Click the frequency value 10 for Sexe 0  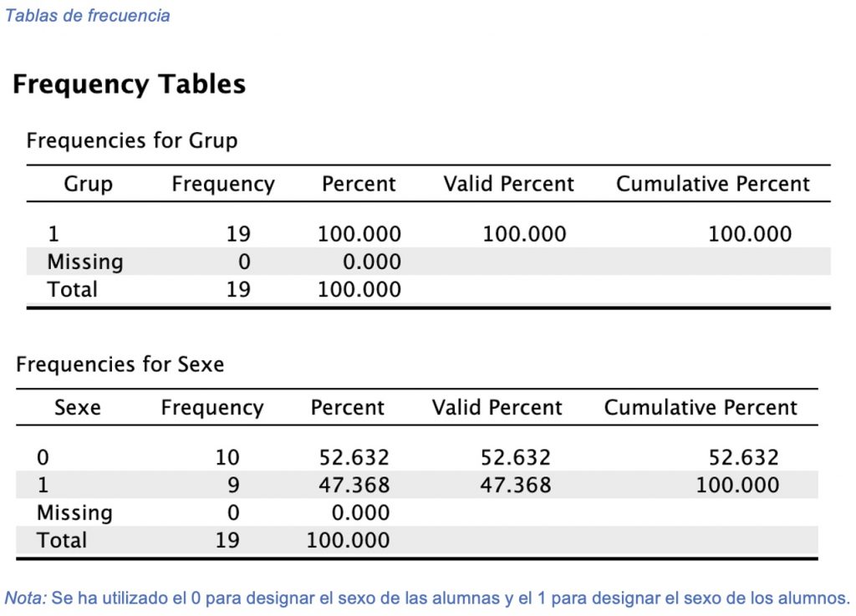(227, 458)
